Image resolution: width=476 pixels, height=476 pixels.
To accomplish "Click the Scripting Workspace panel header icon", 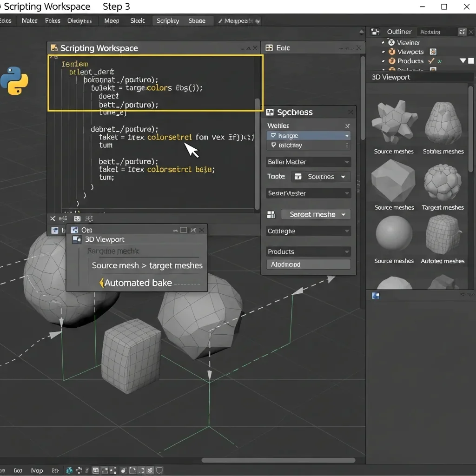I will point(53,48).
